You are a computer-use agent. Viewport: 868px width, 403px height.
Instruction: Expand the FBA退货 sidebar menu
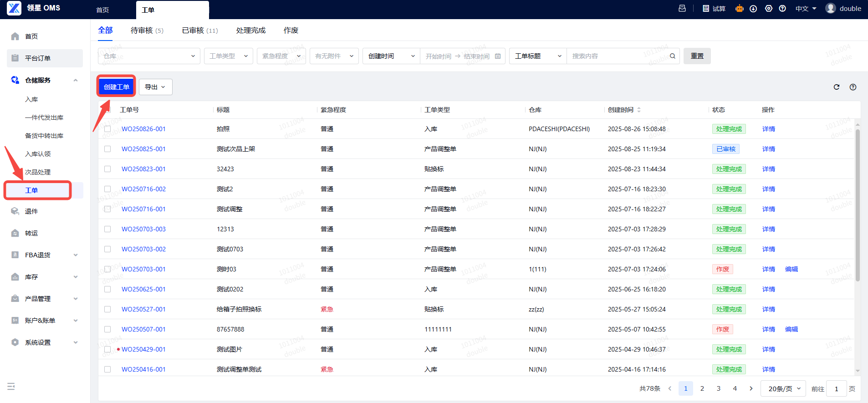(x=76, y=255)
